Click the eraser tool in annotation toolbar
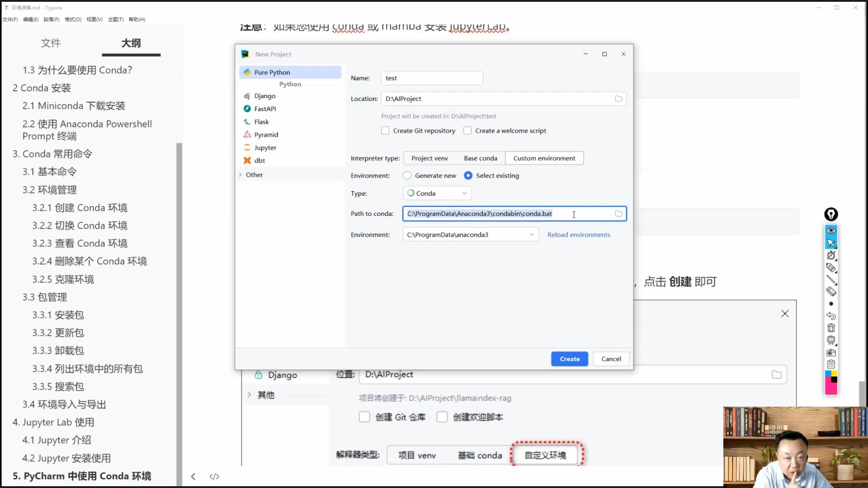868x488 pixels. pyautogui.click(x=831, y=291)
